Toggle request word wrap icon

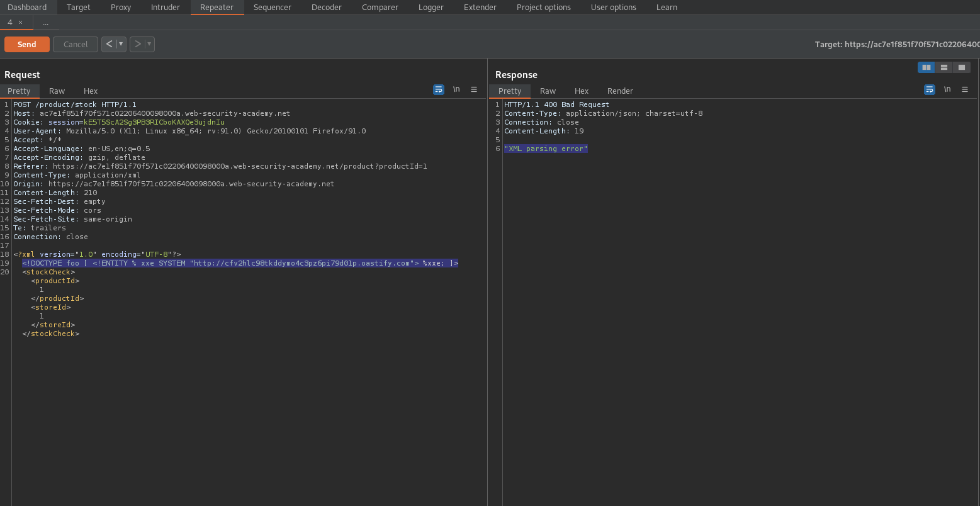439,90
